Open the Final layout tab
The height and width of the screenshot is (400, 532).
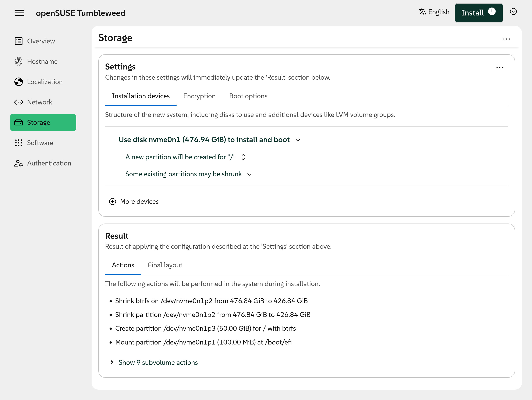click(165, 265)
